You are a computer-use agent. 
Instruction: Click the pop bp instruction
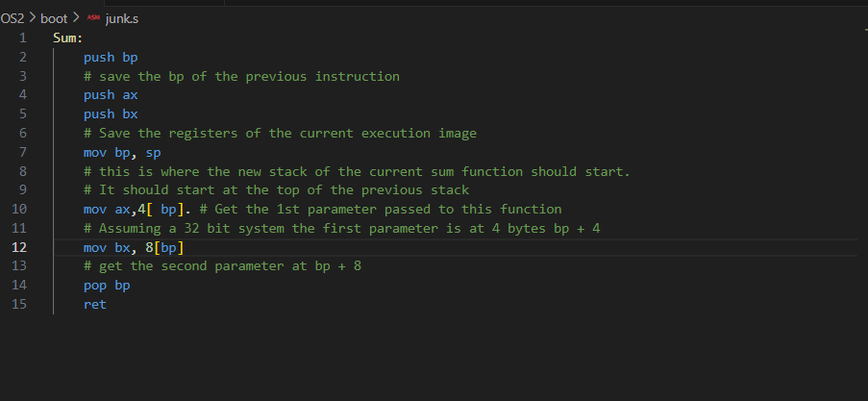coord(106,286)
